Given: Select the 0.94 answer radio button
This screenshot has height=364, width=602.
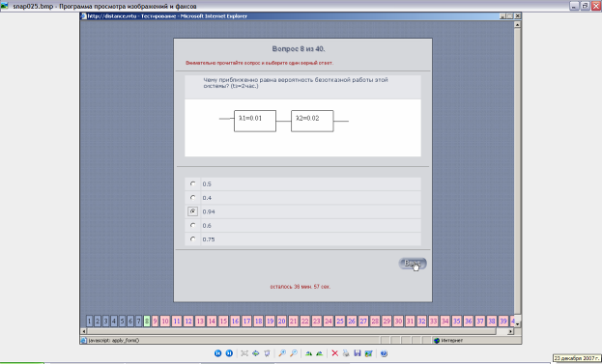Looking at the screenshot, I should (192, 211).
